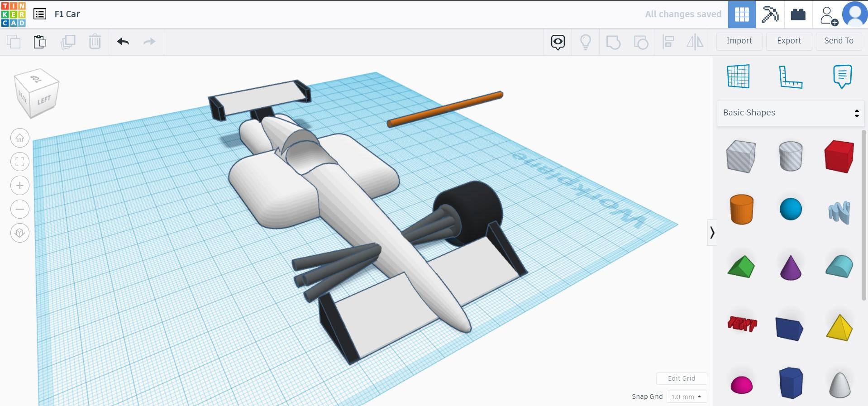Open the user profile avatar

[x=855, y=14]
